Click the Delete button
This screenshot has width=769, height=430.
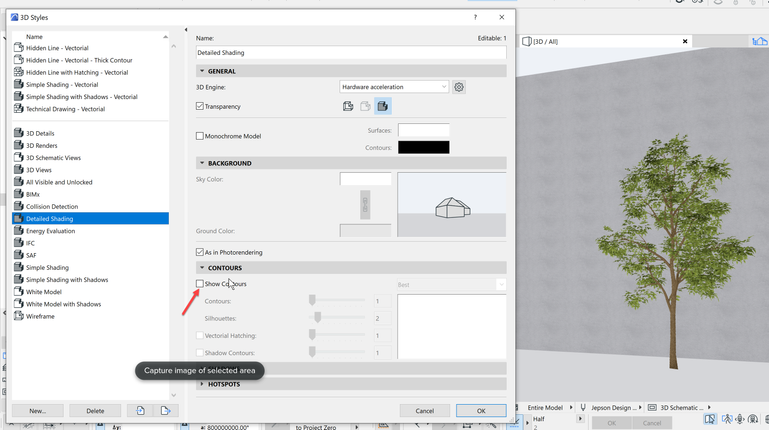(x=95, y=410)
